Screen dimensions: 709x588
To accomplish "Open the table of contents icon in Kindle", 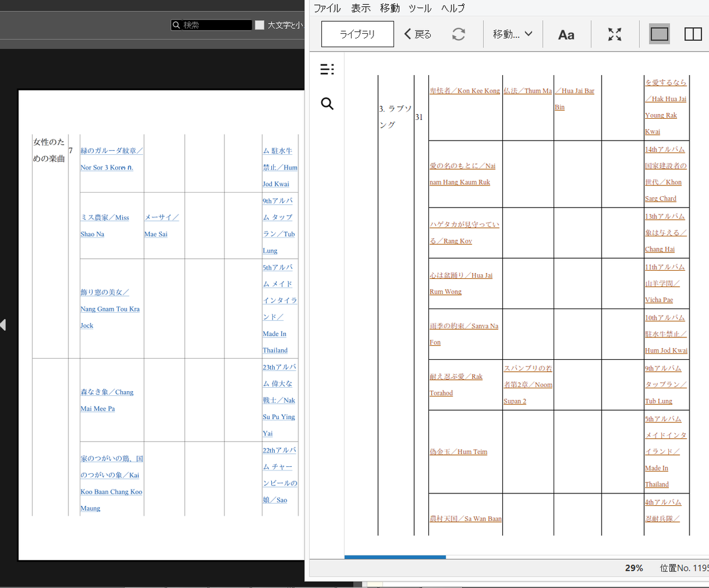I will [x=327, y=70].
